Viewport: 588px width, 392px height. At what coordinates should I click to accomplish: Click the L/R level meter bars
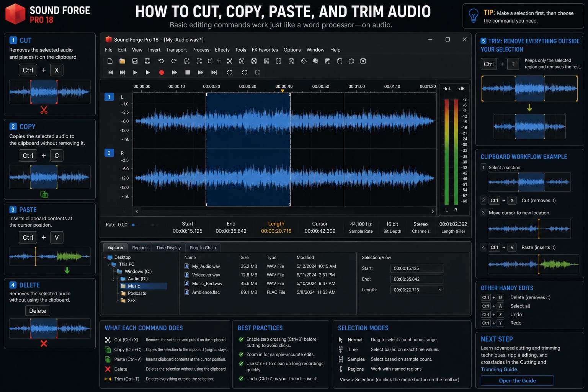coord(451,152)
